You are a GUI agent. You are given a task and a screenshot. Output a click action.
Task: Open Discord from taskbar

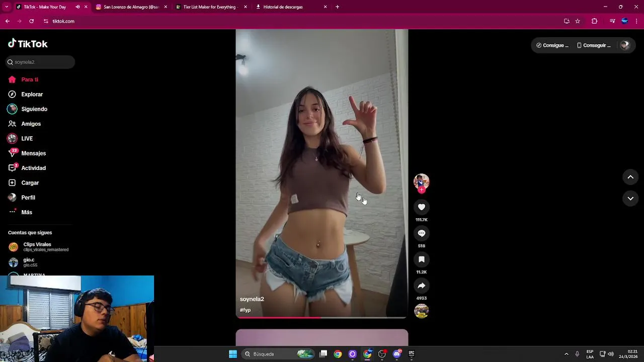click(397, 354)
